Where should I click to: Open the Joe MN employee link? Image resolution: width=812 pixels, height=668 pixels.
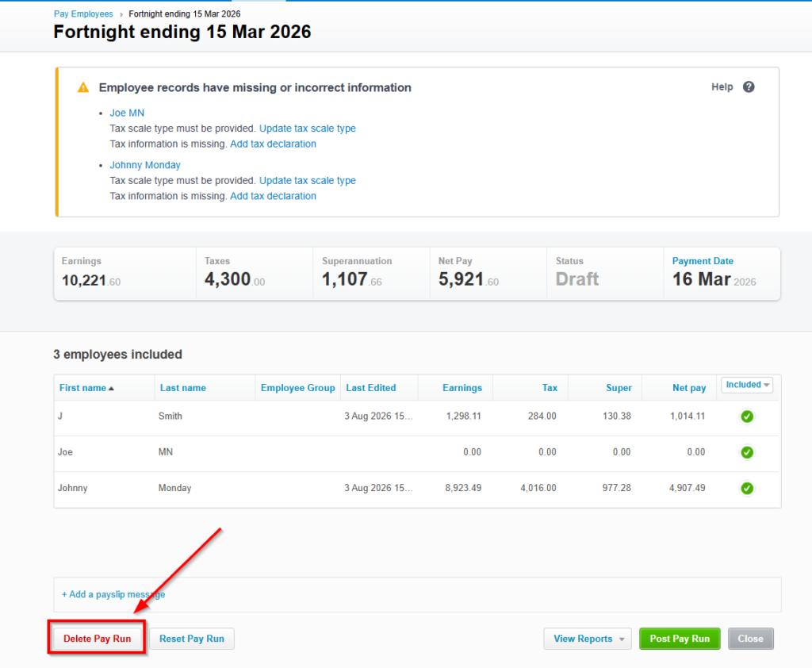127,113
